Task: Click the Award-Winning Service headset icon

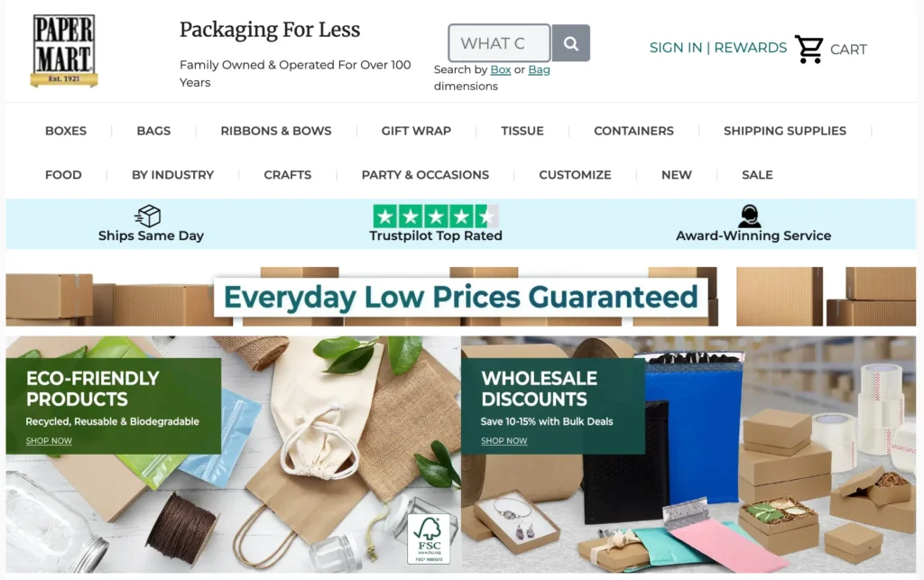Action: pos(749,216)
